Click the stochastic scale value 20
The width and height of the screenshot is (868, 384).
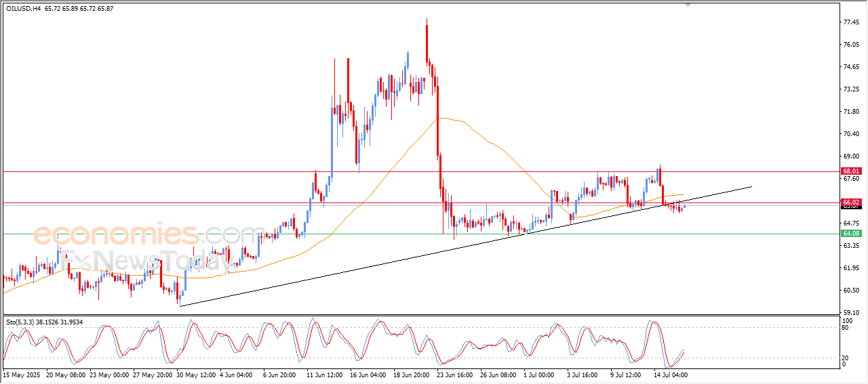[x=846, y=358]
